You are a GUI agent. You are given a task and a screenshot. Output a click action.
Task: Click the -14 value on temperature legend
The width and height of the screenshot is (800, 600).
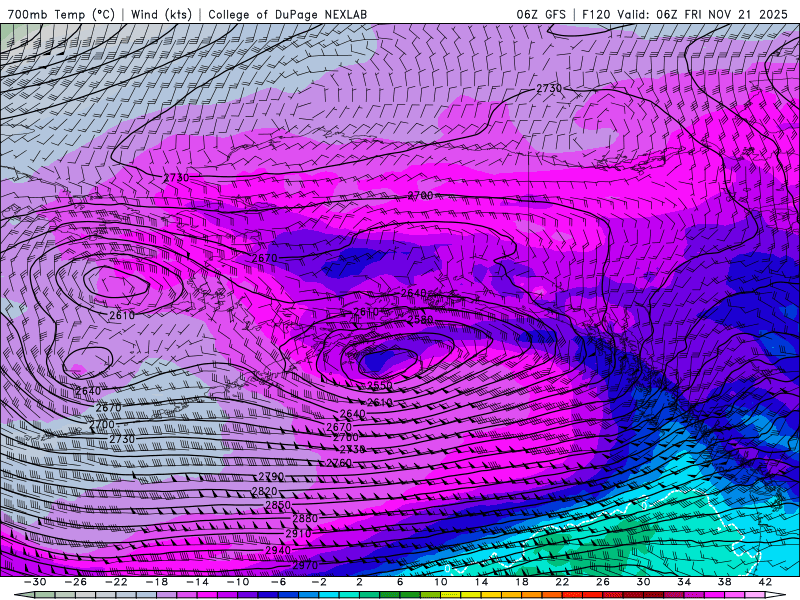(197, 582)
